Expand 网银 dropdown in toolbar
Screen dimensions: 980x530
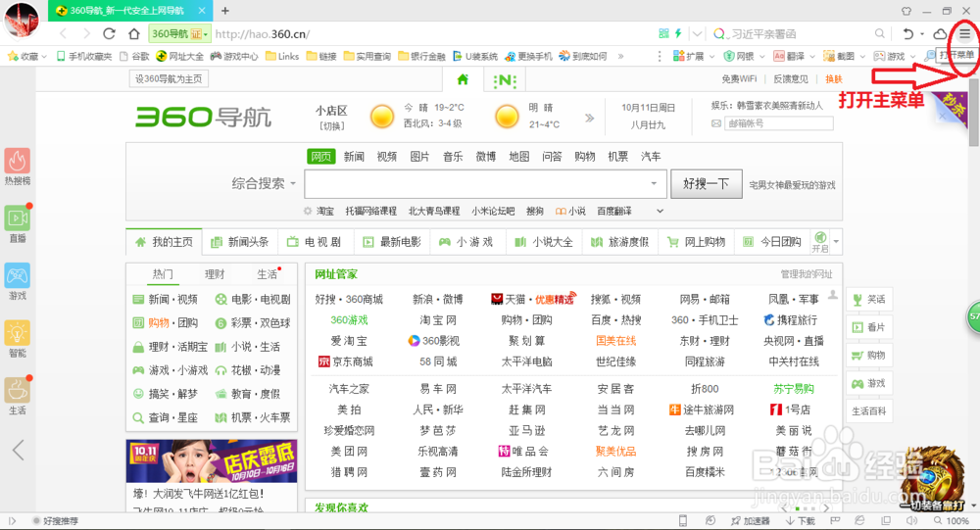tap(761, 56)
